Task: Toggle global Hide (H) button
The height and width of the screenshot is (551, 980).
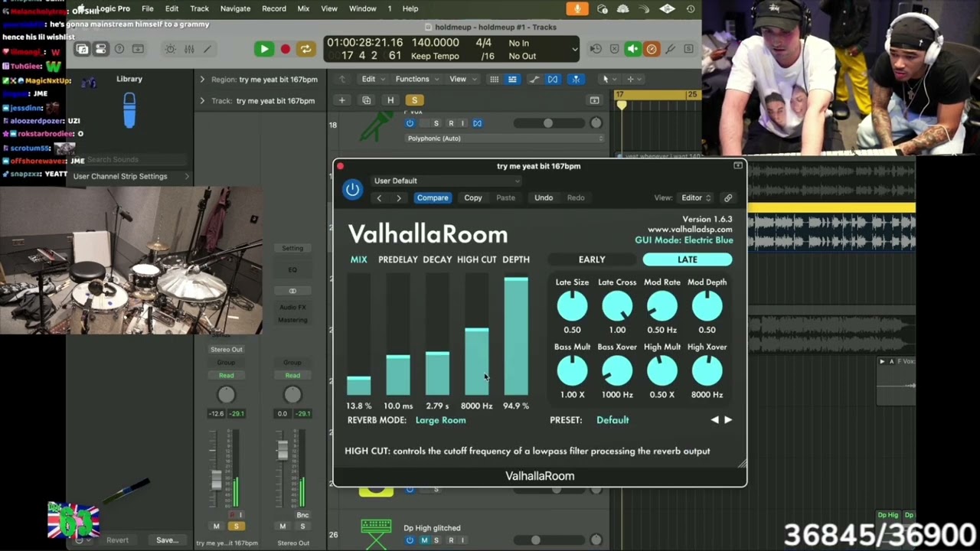Action: pos(390,100)
